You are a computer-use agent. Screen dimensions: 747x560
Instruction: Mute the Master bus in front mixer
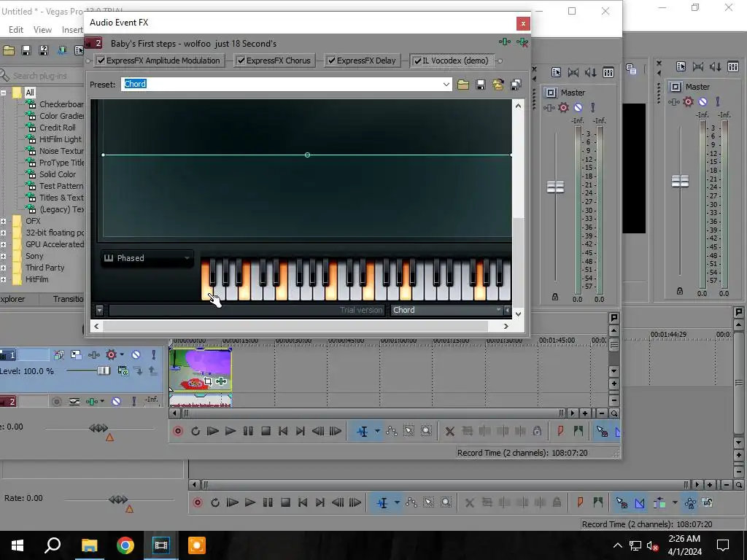pos(578,108)
